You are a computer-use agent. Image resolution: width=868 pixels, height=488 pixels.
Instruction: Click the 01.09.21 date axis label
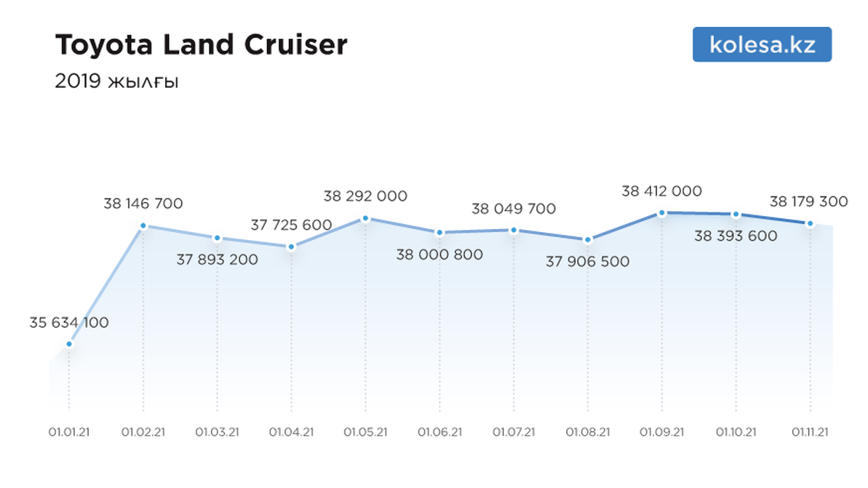click(662, 432)
